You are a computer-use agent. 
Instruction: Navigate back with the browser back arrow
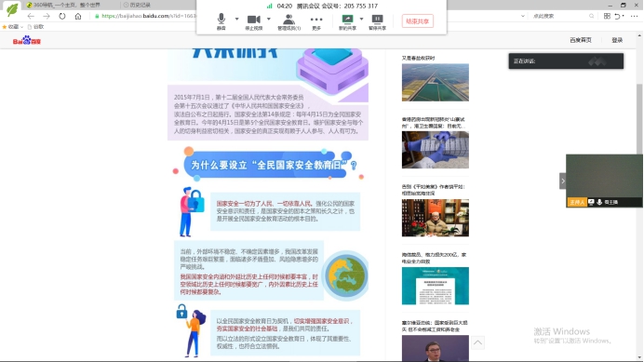[x=31, y=16]
